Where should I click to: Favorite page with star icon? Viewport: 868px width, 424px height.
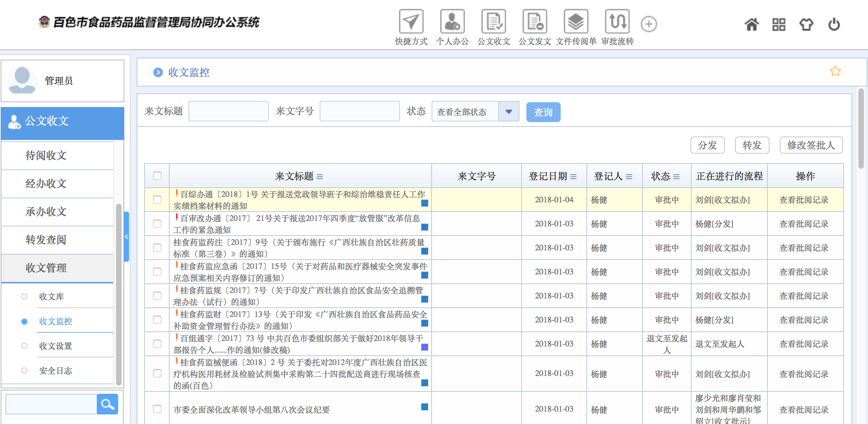tap(835, 71)
